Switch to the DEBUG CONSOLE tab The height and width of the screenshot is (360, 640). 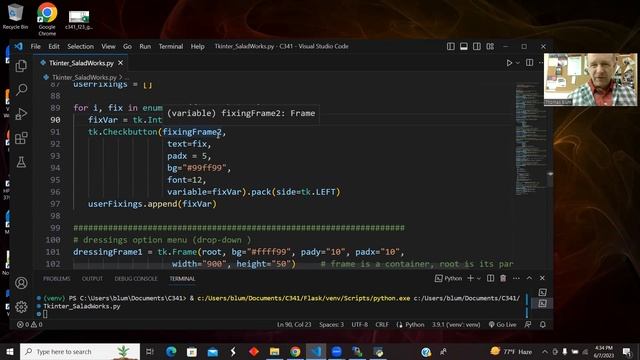[136, 279]
